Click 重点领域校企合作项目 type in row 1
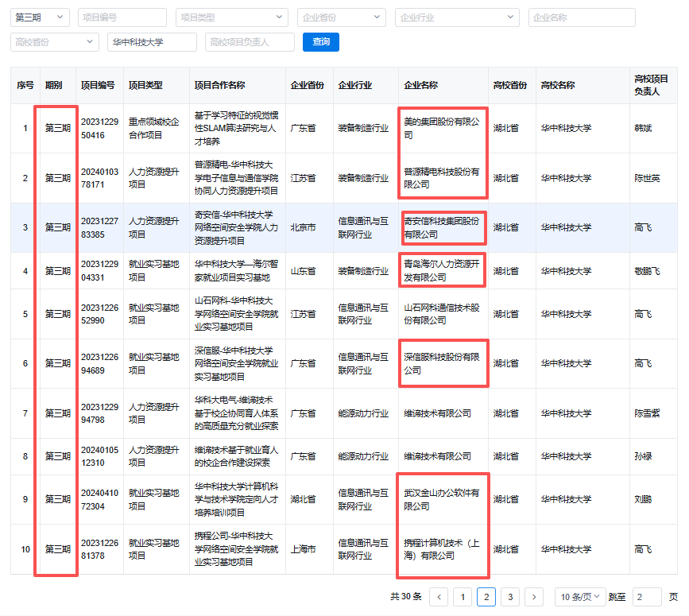689x616 pixels. (x=154, y=128)
